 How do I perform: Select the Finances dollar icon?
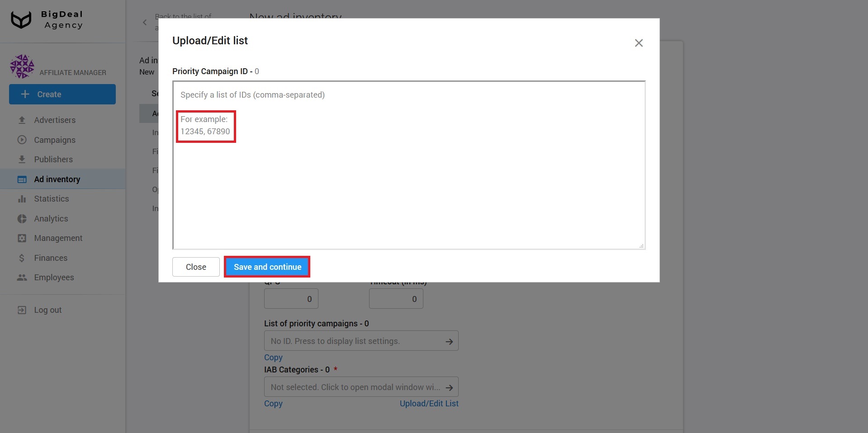click(22, 258)
